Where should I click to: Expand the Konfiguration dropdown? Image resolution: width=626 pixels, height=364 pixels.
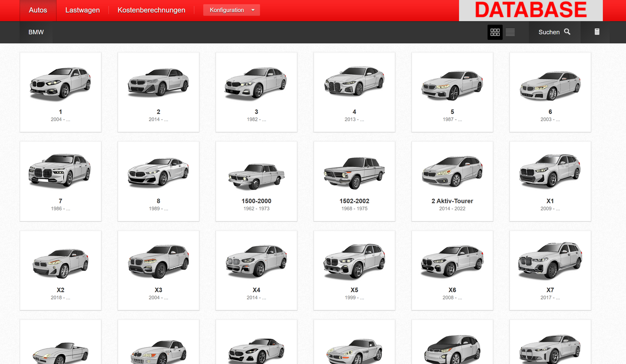[231, 10]
